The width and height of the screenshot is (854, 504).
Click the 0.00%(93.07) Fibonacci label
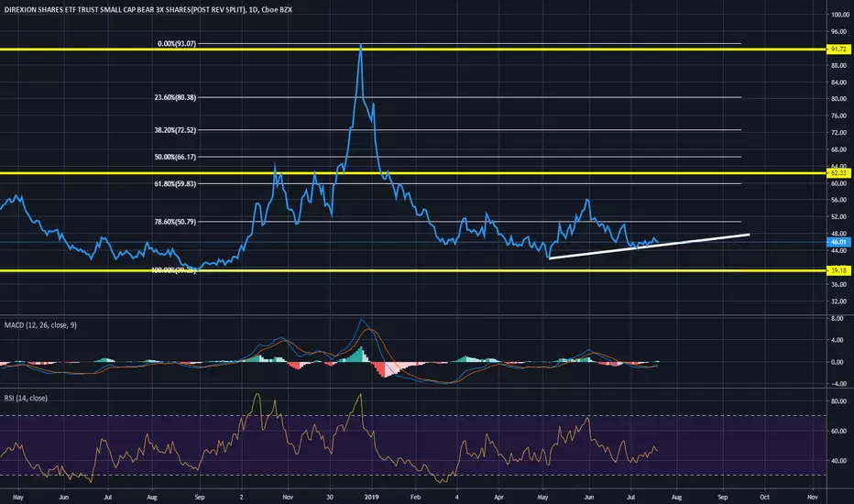[177, 44]
